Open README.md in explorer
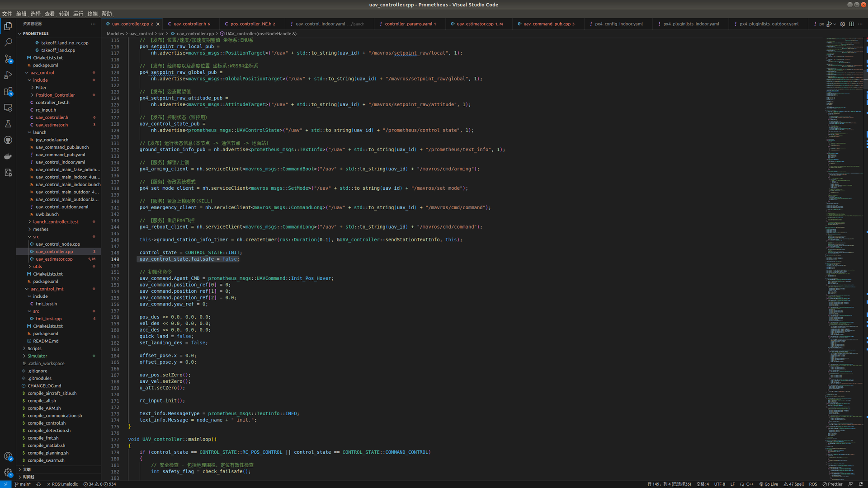Viewport: 868px width, 488px height. [x=58, y=341]
